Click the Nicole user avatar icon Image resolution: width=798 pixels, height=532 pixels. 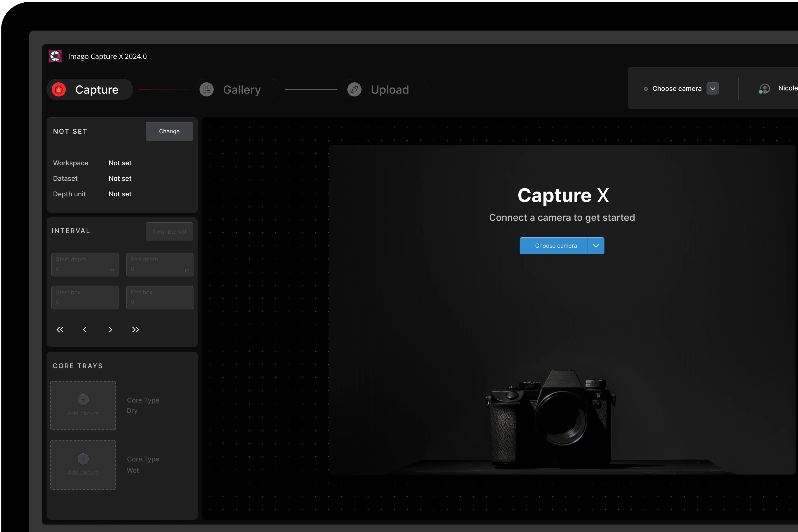(x=764, y=89)
